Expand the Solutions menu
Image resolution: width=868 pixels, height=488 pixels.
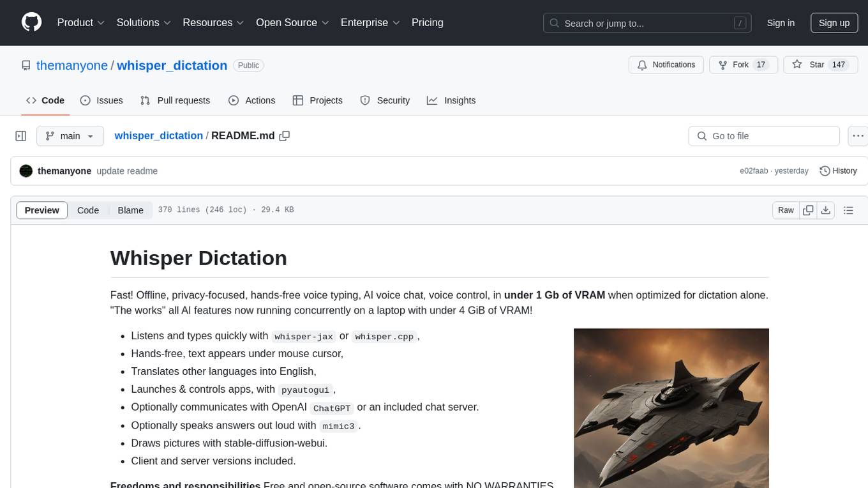click(144, 22)
